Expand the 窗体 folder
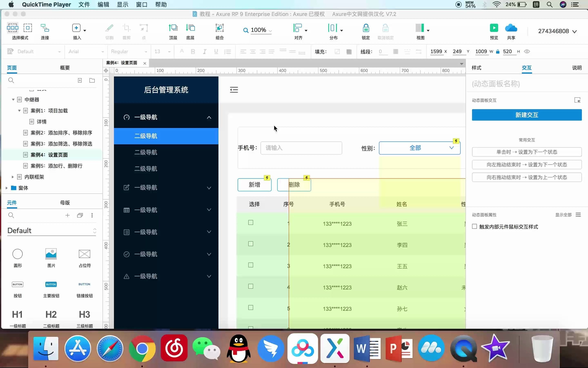 [7, 188]
